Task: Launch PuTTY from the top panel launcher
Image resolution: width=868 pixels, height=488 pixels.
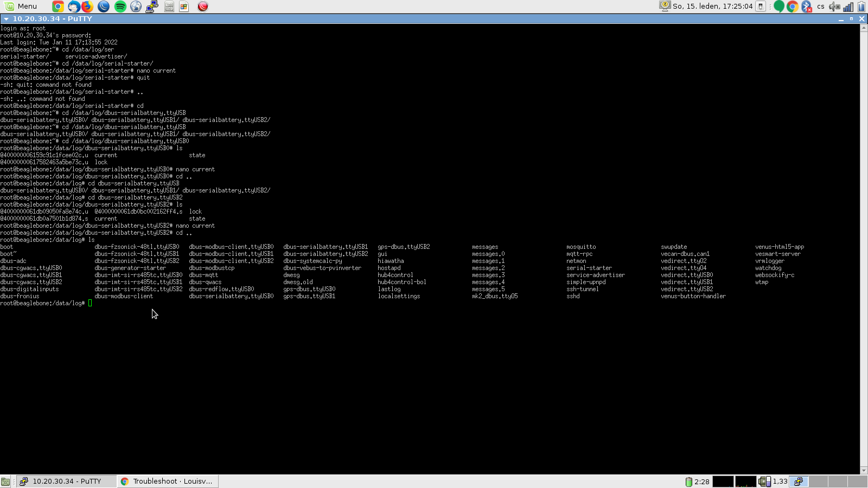Action: pos(152,7)
